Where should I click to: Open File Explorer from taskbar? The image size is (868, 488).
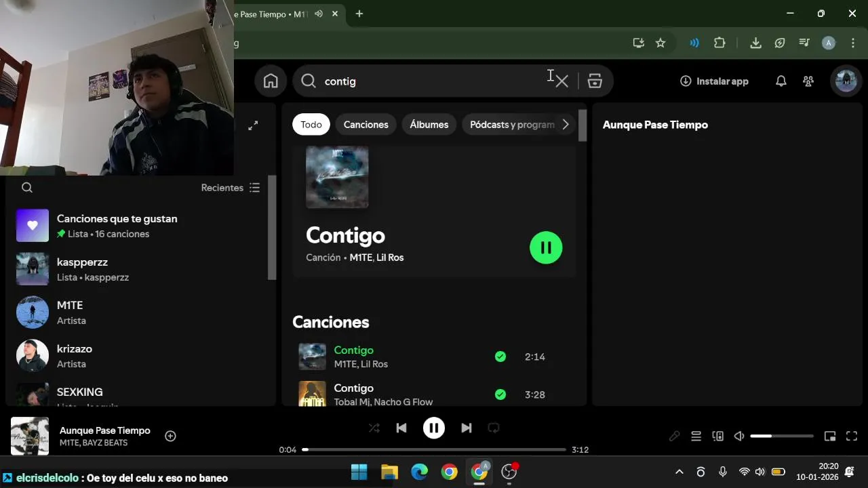389,472
